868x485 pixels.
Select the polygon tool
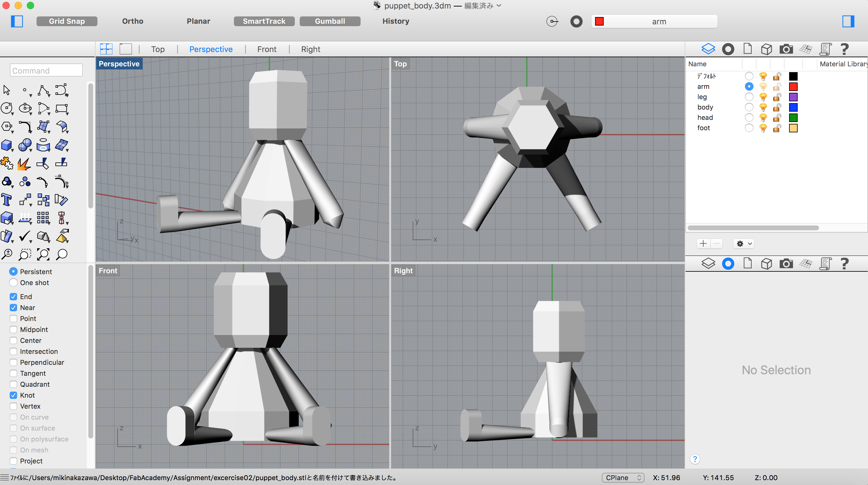pyautogui.click(x=7, y=127)
